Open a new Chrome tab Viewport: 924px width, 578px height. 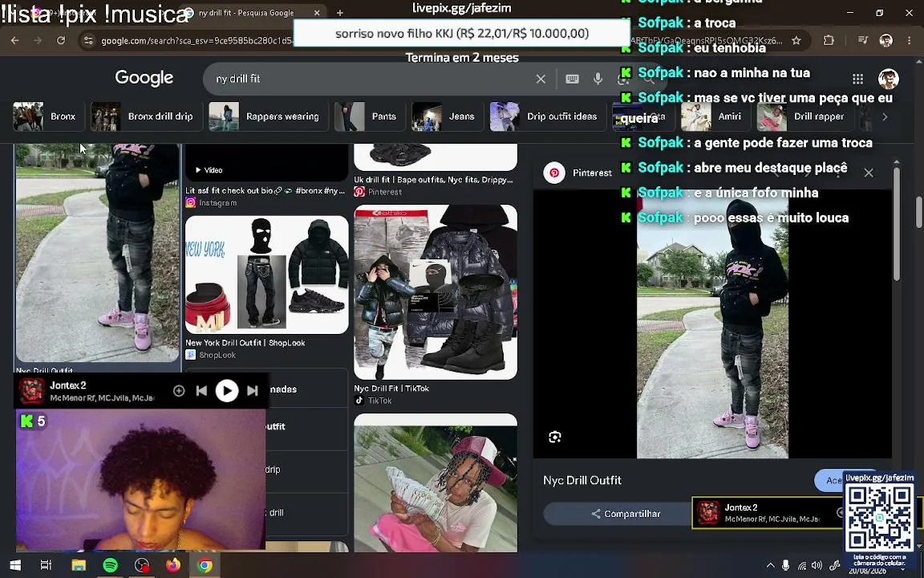(340, 12)
